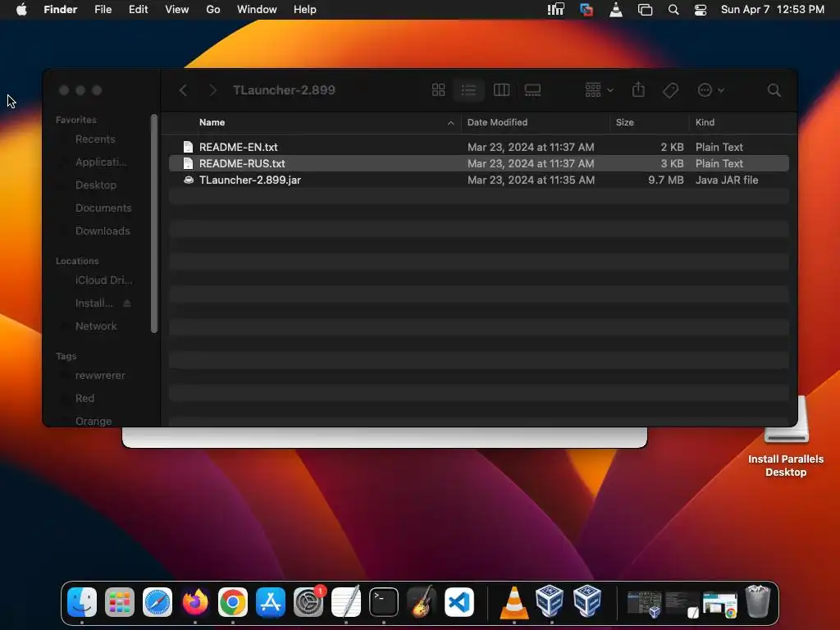840x630 pixels.
Task: Open the Window menu
Action: (x=257, y=10)
